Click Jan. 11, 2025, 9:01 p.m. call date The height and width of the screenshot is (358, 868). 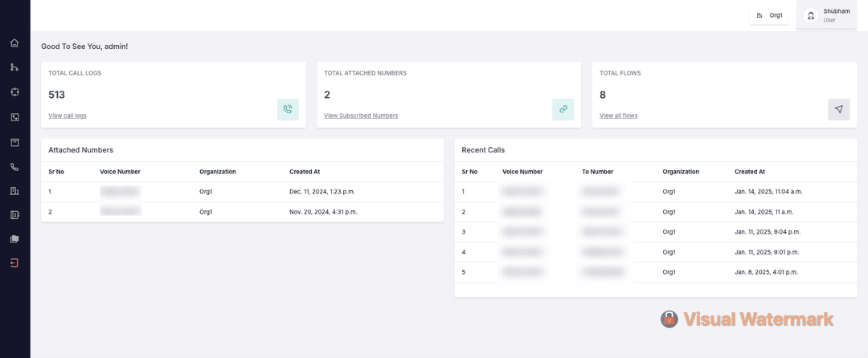click(x=767, y=252)
